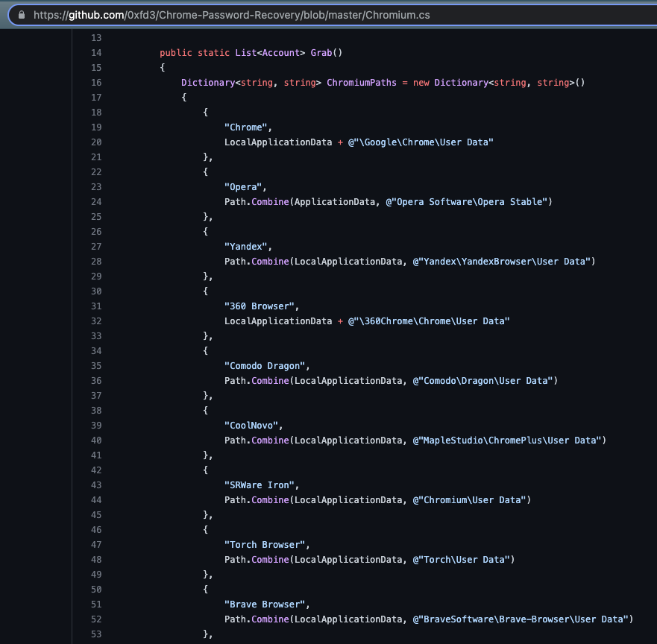Click the Chromium\User Data path string
The image size is (657, 644).
click(x=469, y=500)
